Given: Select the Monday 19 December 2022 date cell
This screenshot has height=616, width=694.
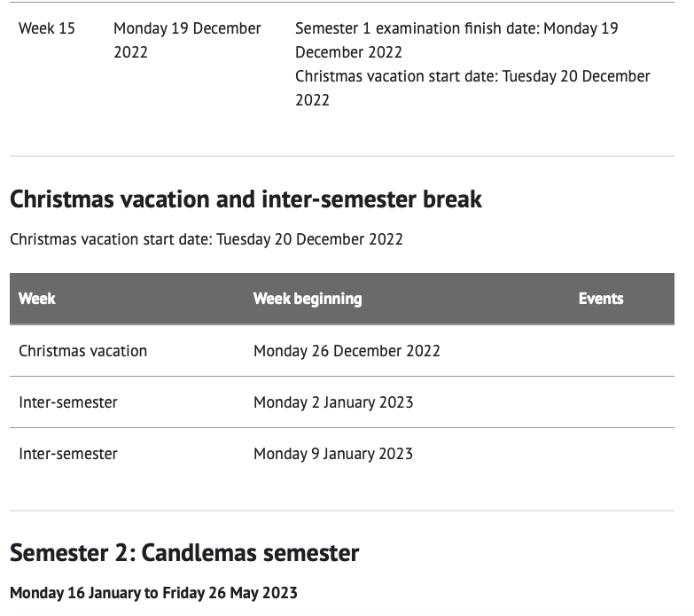Looking at the screenshot, I should pos(187,40).
